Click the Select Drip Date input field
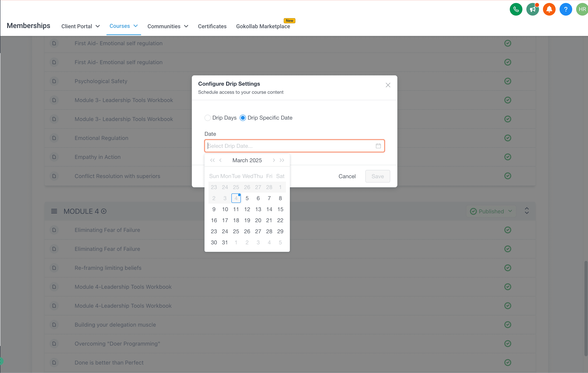The image size is (588, 373). click(294, 146)
